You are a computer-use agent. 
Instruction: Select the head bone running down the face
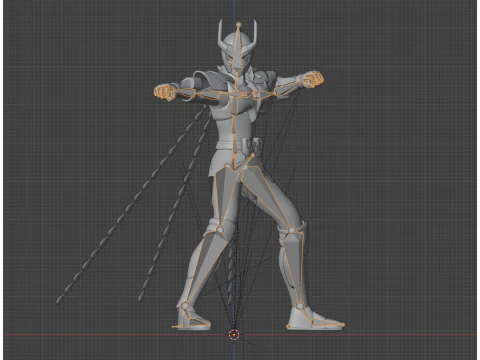pos(236,49)
